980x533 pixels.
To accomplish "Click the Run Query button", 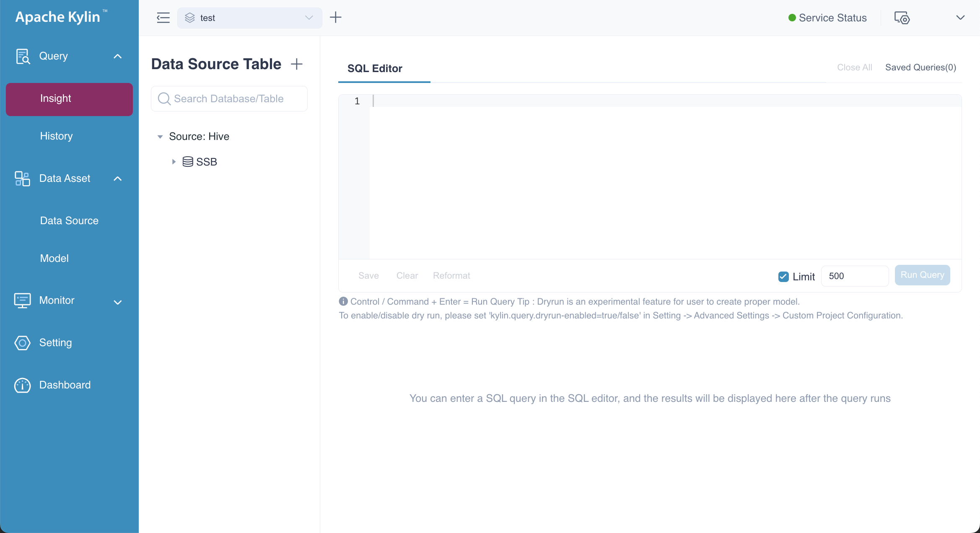I will (x=922, y=275).
